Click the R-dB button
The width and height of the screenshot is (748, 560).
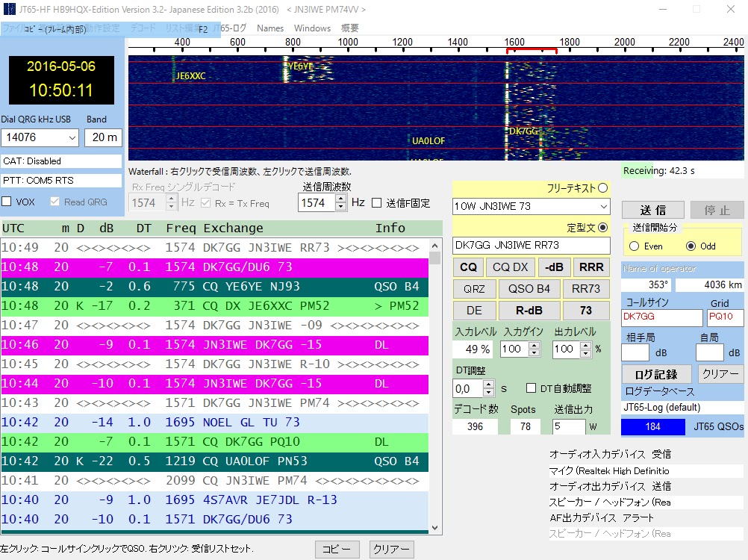tap(529, 311)
